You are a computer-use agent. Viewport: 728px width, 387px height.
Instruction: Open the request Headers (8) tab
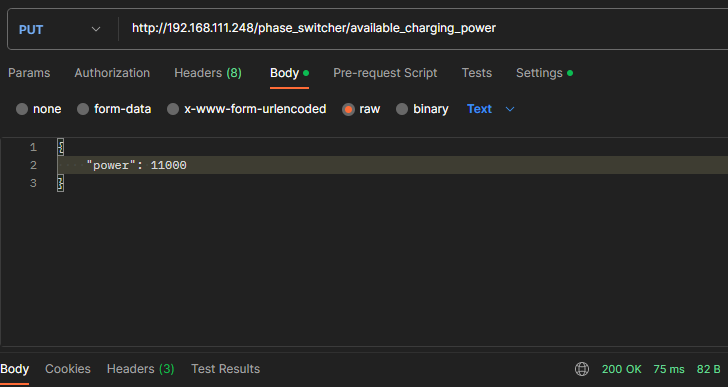[208, 73]
